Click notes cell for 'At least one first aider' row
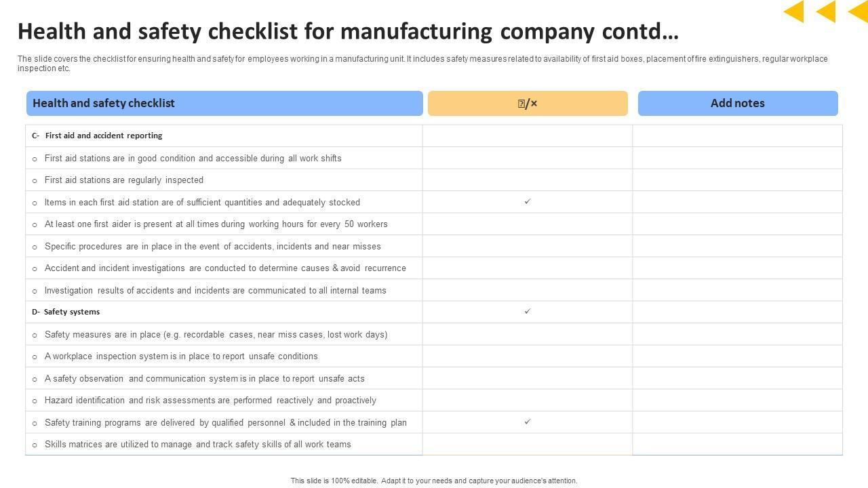 (738, 224)
